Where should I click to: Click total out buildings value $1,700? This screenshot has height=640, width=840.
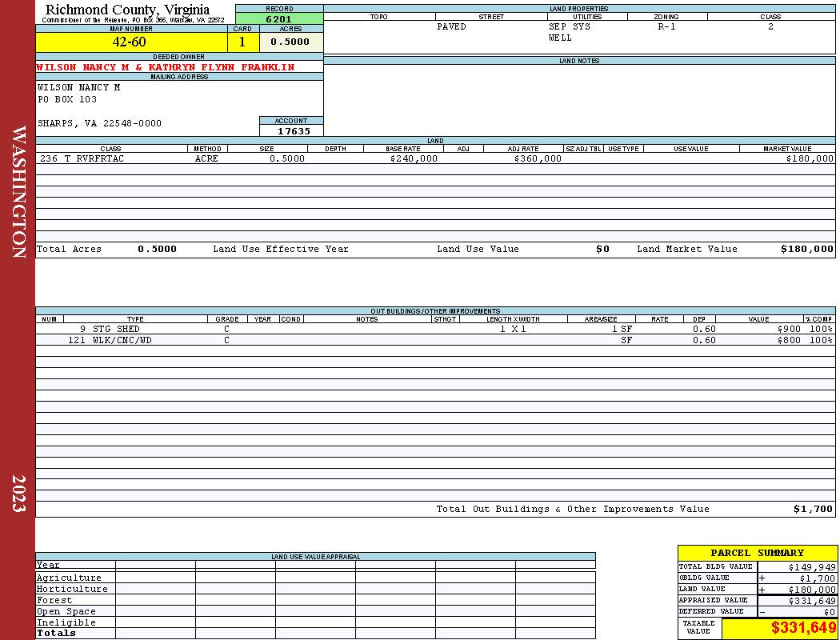pos(814,510)
